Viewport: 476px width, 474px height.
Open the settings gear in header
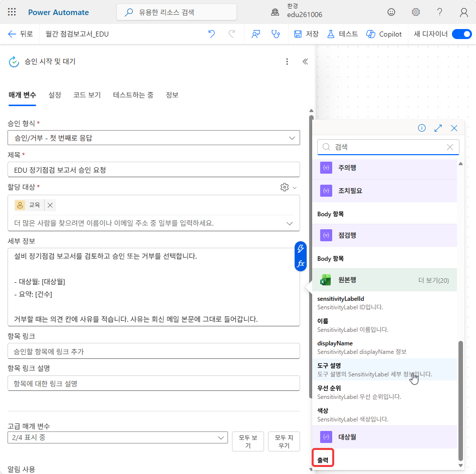(415, 12)
